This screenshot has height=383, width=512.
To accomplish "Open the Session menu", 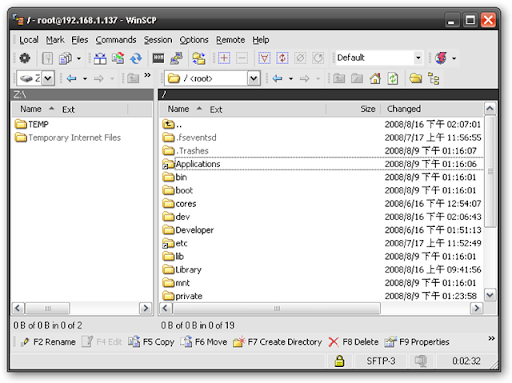I will coord(158,40).
